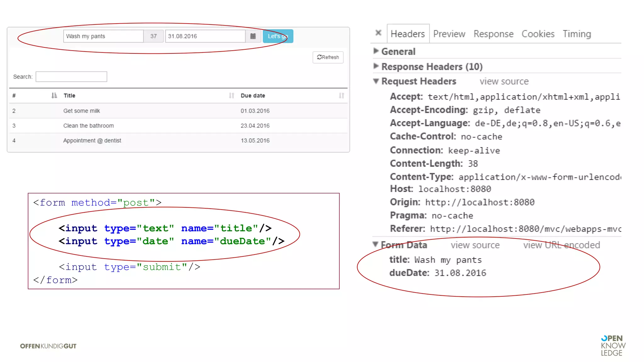Viewport: 644px width, 362px height.
Task: Click the Content-Type header line
Action: tap(505, 177)
